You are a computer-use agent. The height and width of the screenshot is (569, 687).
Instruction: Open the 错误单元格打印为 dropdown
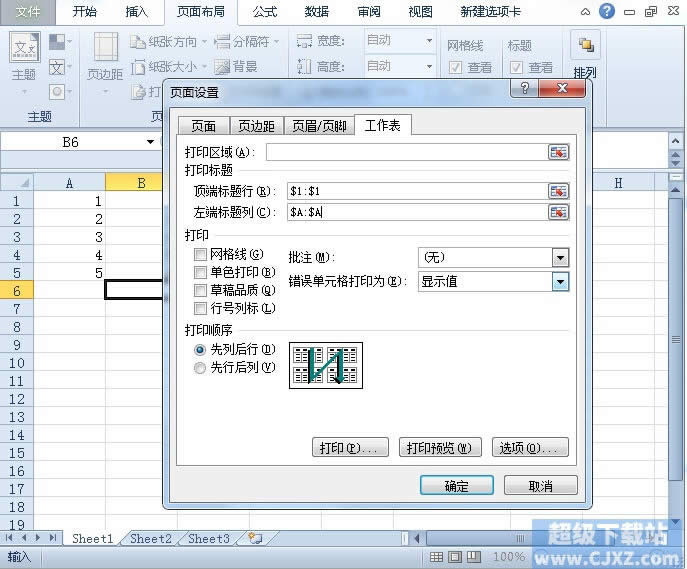[559, 281]
